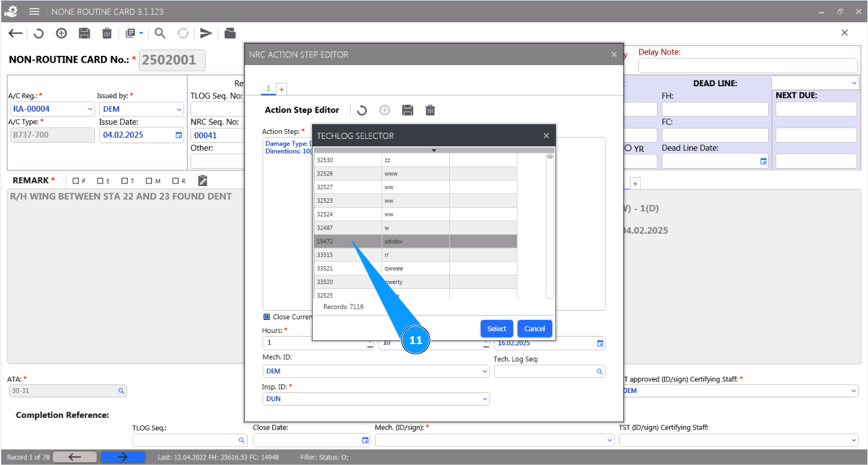868x465 pixels.
Task: Delete the action step with trash icon
Action: point(430,110)
